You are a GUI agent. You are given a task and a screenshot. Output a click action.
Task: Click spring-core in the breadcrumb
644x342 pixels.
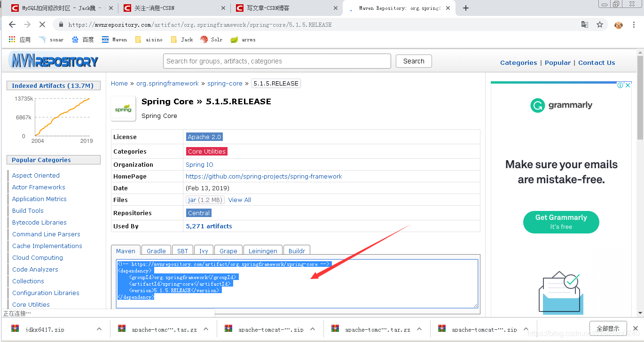click(x=225, y=83)
